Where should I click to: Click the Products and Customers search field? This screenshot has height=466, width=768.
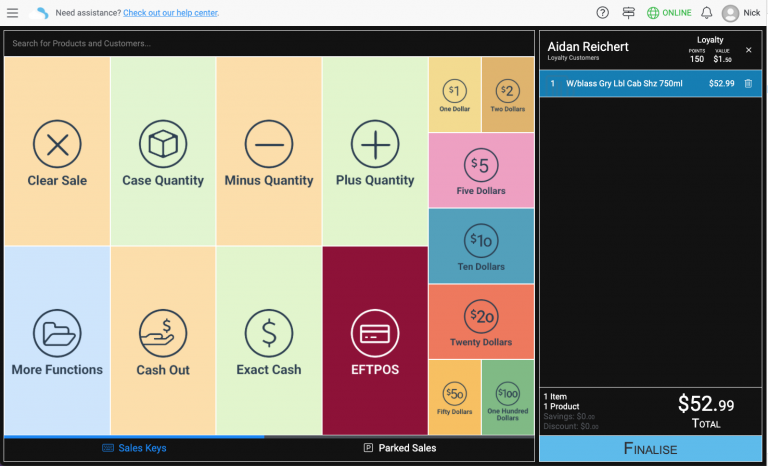click(x=215, y=44)
